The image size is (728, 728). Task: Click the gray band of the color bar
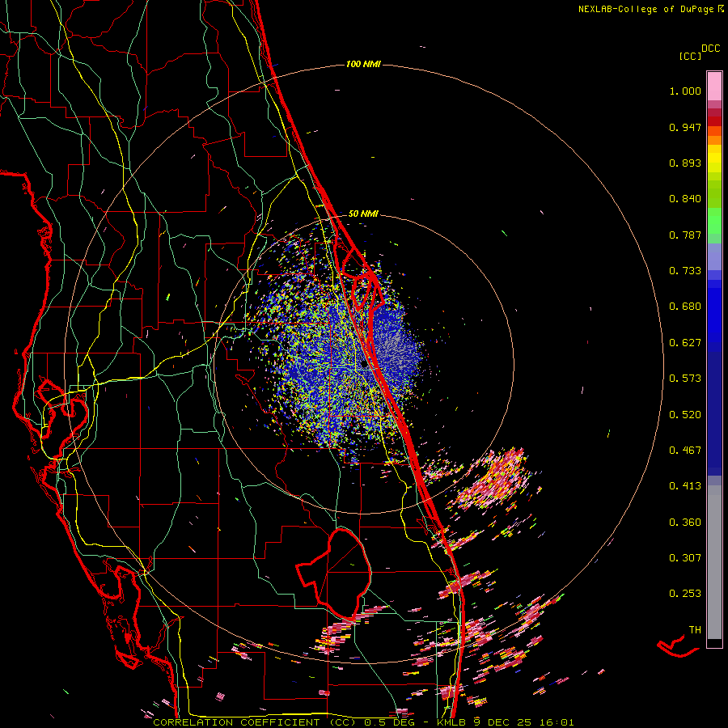pos(714,562)
